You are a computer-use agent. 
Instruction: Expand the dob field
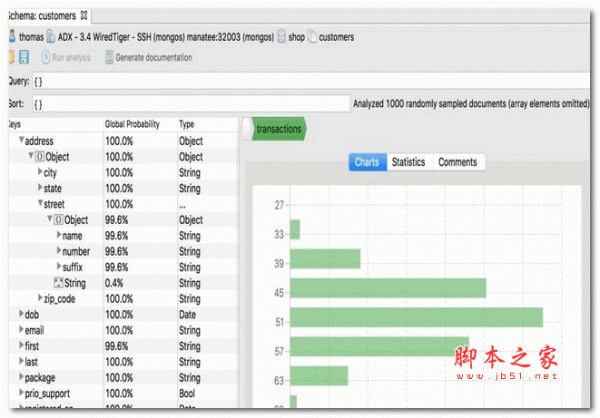pos(21,314)
